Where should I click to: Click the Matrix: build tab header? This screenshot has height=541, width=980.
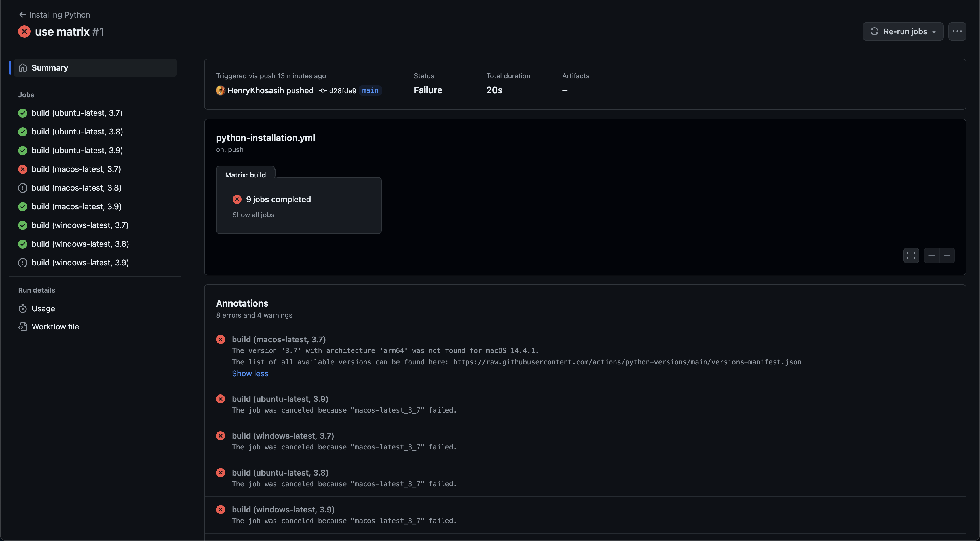[x=245, y=175]
